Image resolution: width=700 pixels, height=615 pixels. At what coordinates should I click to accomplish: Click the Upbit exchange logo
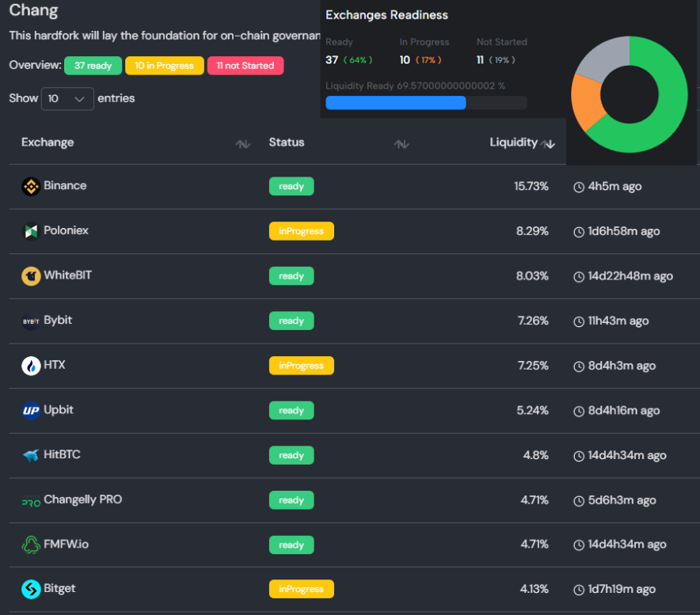tap(31, 411)
